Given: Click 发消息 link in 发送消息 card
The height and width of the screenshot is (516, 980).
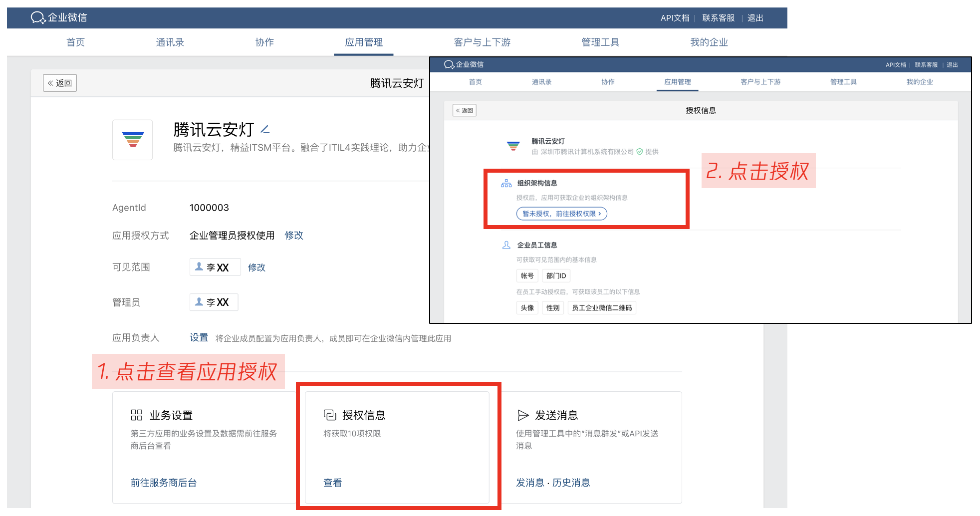Looking at the screenshot, I should click(530, 483).
